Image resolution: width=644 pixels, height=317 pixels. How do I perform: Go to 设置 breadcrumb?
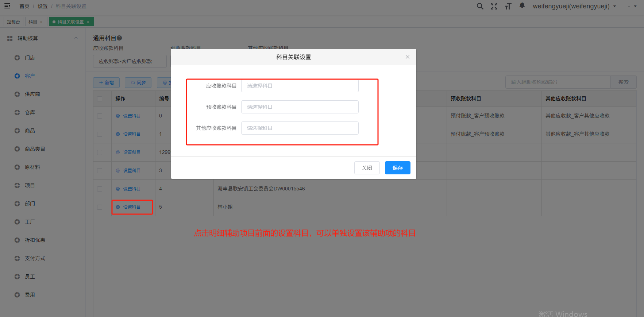(43, 6)
